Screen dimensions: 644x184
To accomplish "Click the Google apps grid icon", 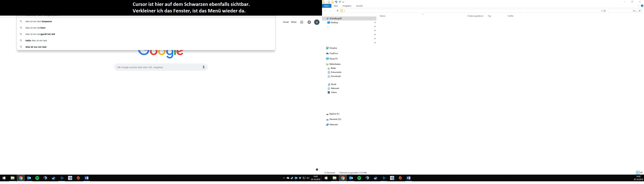I will pos(302,22).
